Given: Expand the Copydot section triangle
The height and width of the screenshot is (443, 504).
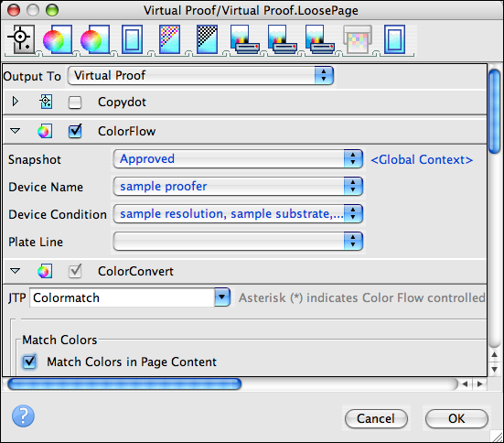Looking at the screenshot, I should 16,102.
